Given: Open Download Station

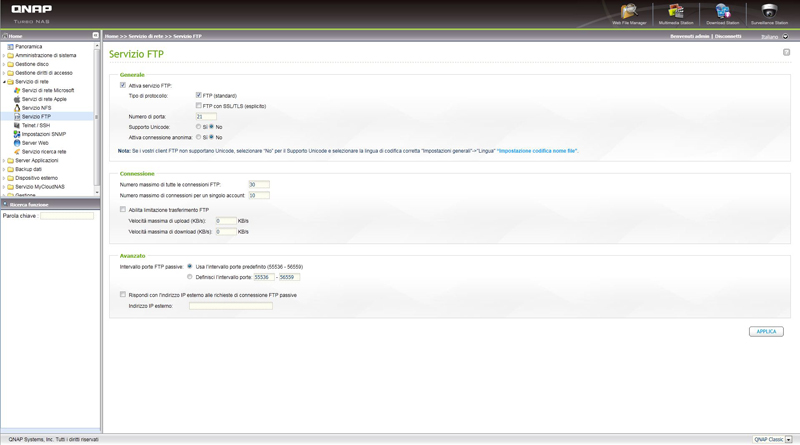Looking at the screenshot, I should (x=722, y=13).
